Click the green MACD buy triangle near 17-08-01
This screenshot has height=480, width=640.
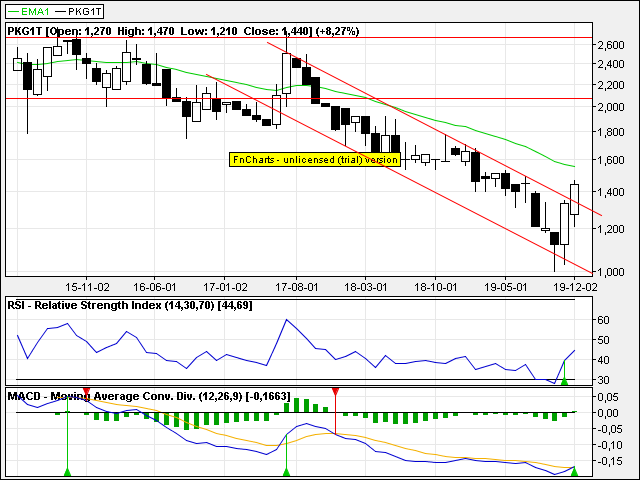click(x=287, y=472)
